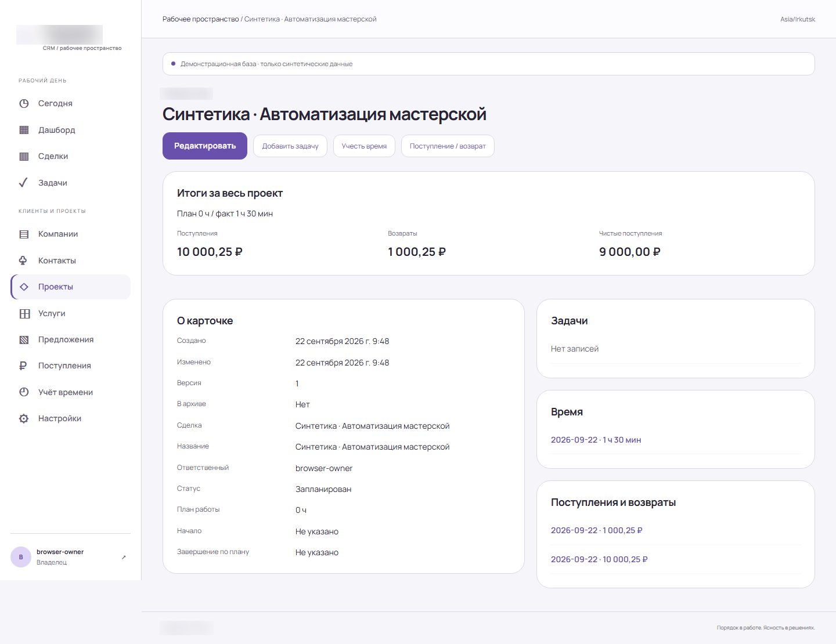The height and width of the screenshot is (644, 836).
Task: Click the Asia/Irkutsk timezone label
Action: coord(798,19)
